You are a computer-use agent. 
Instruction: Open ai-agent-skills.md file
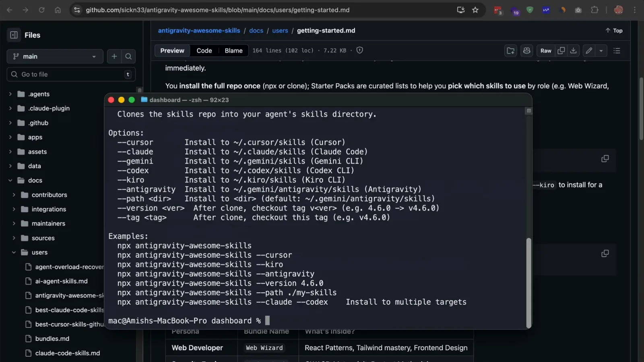[61, 281]
